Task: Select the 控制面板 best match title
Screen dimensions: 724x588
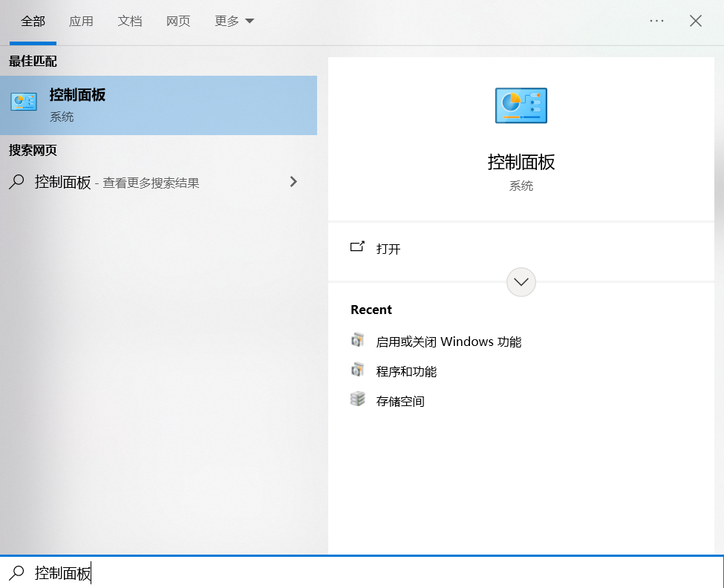Action: 77,94
